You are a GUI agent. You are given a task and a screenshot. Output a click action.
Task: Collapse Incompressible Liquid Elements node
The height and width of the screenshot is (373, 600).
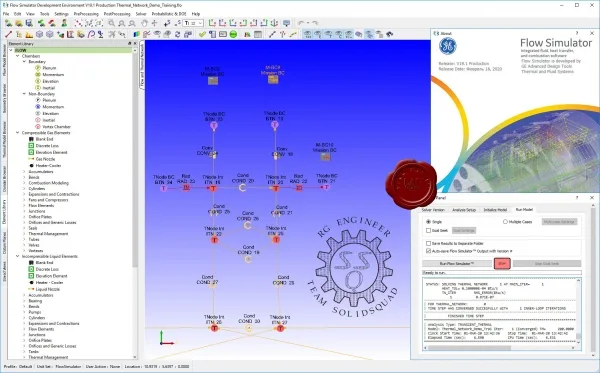tap(17, 256)
